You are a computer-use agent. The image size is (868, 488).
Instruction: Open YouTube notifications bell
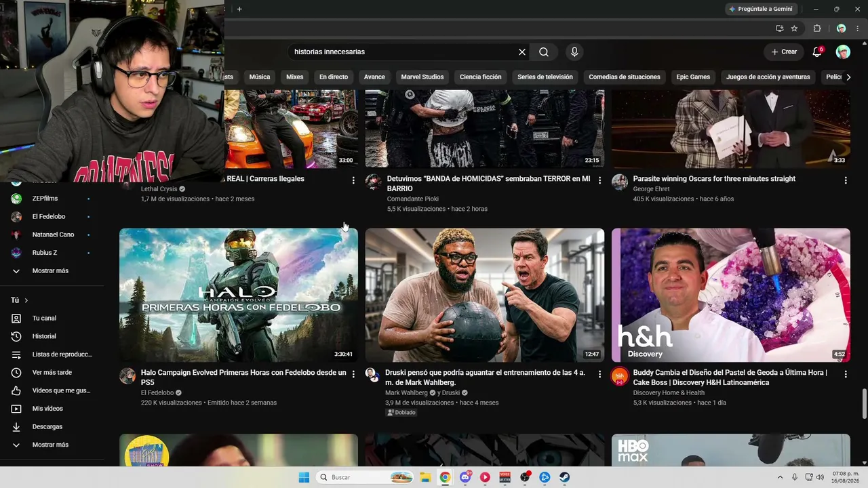click(817, 52)
